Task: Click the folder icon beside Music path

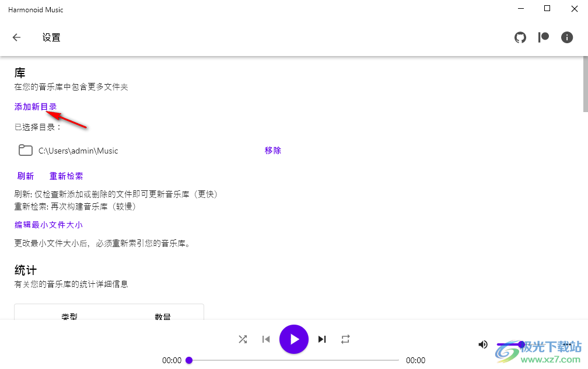Action: [26, 150]
